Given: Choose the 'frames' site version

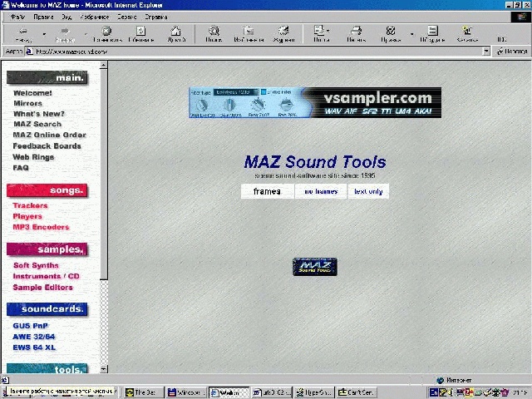Looking at the screenshot, I should (x=267, y=191).
